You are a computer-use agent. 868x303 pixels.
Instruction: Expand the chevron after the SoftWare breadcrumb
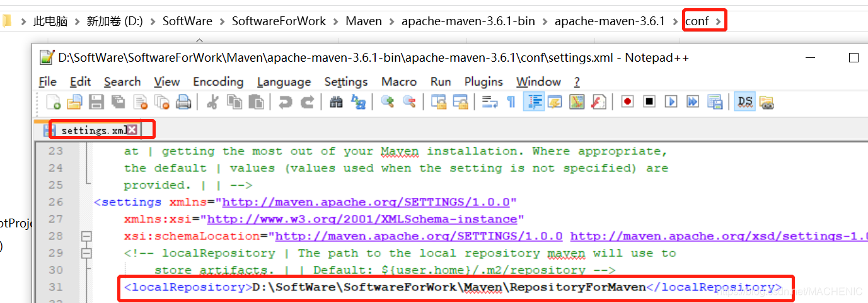[x=222, y=21]
